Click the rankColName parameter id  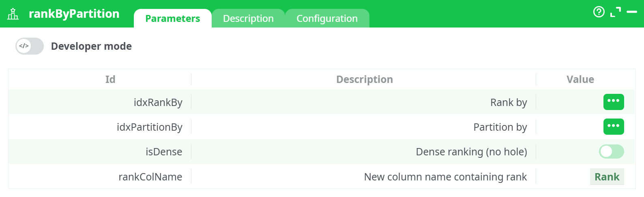pyautogui.click(x=150, y=177)
